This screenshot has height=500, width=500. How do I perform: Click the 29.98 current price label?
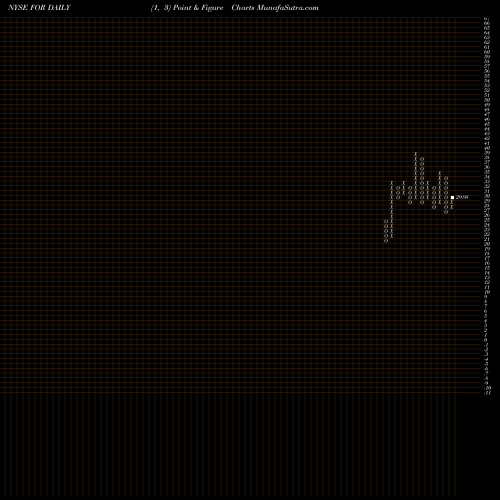click(462, 197)
